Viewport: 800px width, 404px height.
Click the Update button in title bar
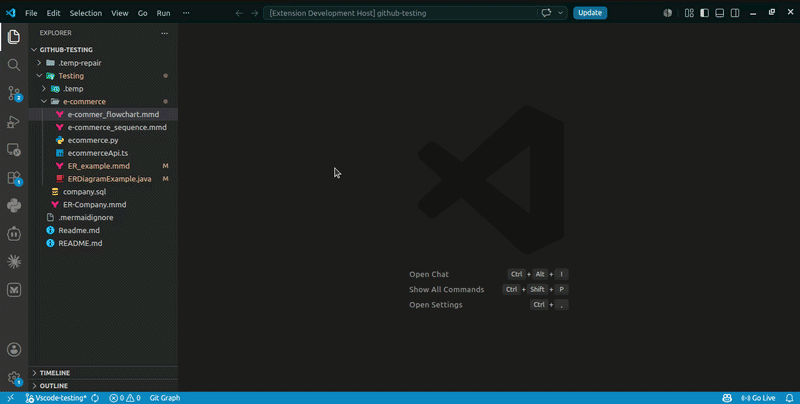point(590,13)
